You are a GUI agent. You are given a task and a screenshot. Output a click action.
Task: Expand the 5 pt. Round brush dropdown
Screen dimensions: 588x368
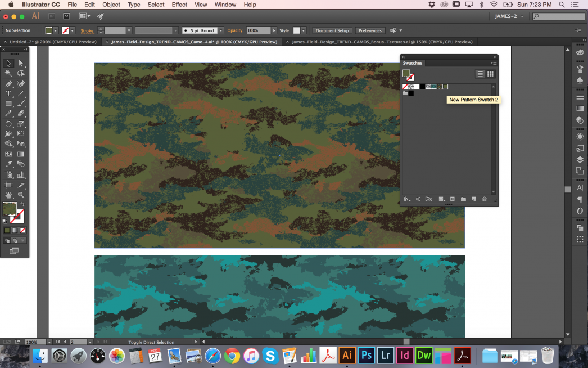220,30
